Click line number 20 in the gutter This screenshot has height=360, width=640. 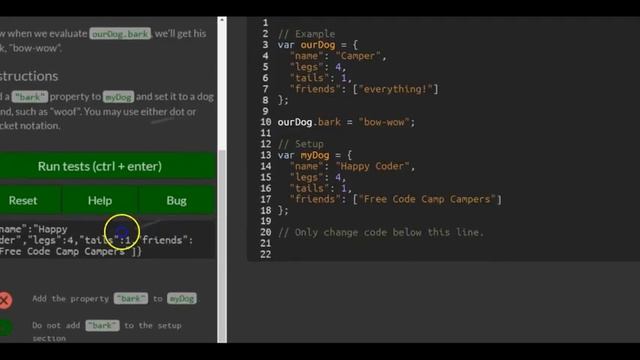[266, 232]
